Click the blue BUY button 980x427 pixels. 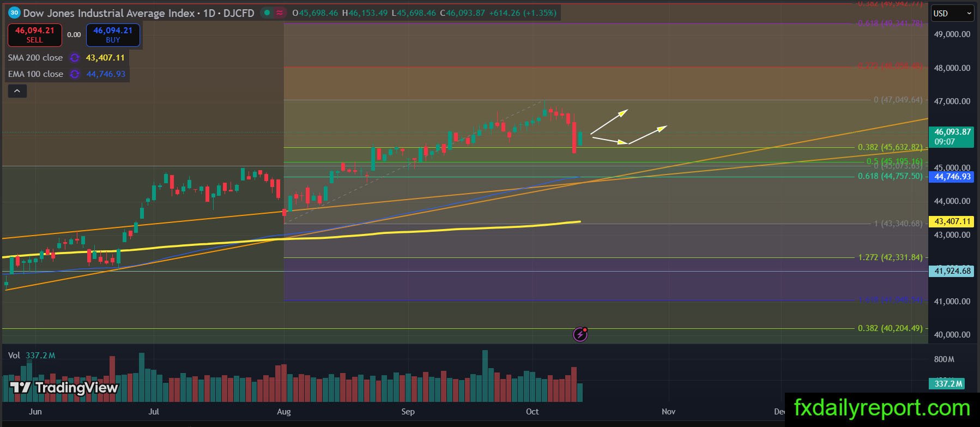(113, 35)
